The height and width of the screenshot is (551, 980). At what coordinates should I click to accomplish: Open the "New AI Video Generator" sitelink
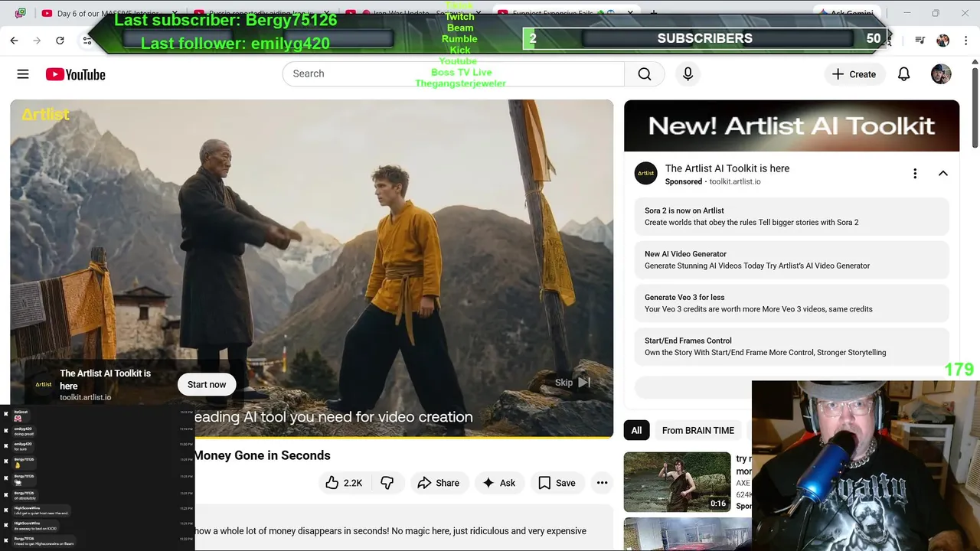pos(792,260)
